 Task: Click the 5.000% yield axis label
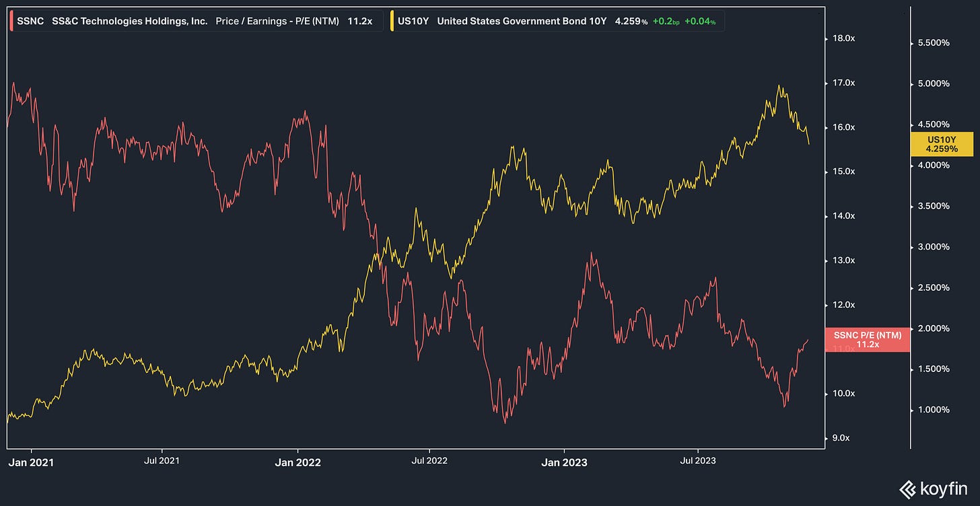[x=935, y=83]
